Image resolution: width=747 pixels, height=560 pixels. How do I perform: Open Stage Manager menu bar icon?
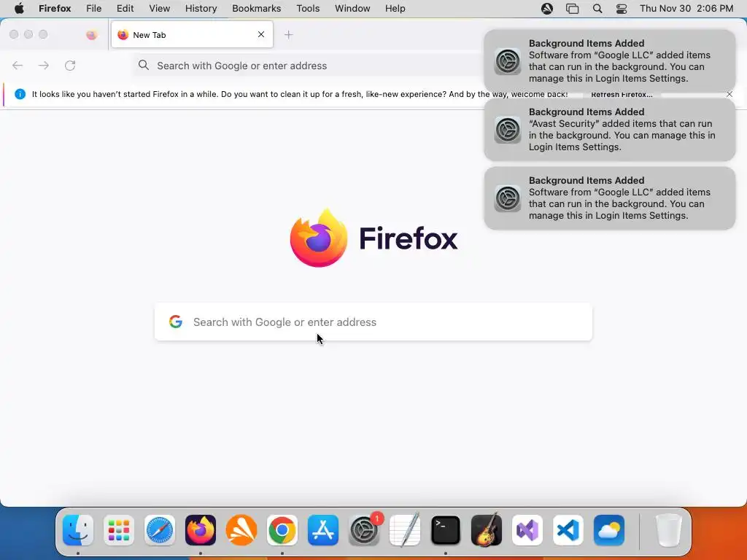pos(572,8)
